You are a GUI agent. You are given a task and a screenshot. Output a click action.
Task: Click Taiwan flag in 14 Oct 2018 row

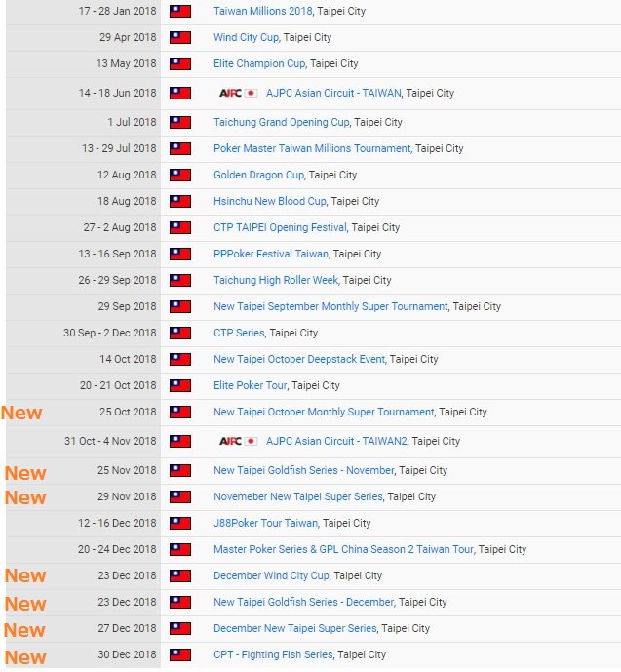(x=180, y=360)
